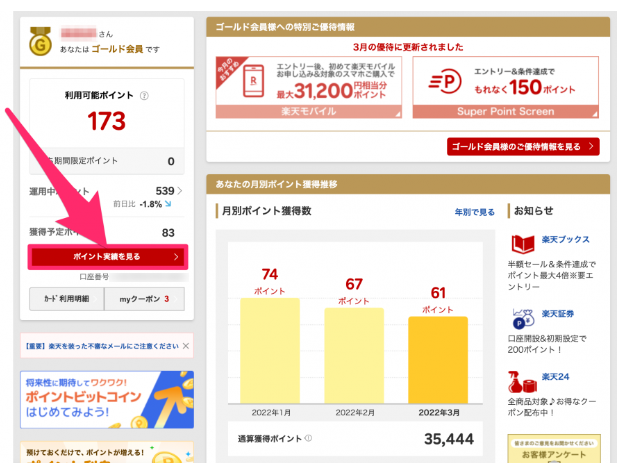Click ポイント実績を見る button

click(x=107, y=257)
